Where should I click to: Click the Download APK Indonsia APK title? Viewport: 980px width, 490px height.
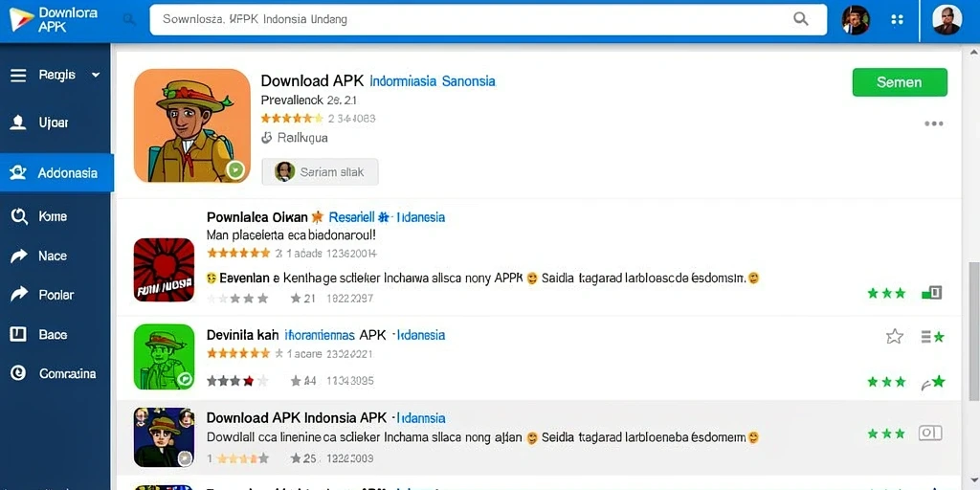point(297,417)
